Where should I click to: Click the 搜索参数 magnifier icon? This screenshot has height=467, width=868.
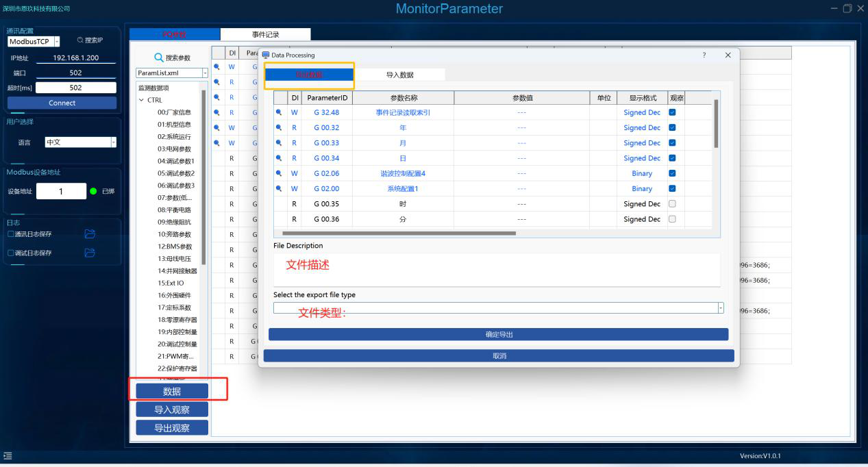(159, 58)
